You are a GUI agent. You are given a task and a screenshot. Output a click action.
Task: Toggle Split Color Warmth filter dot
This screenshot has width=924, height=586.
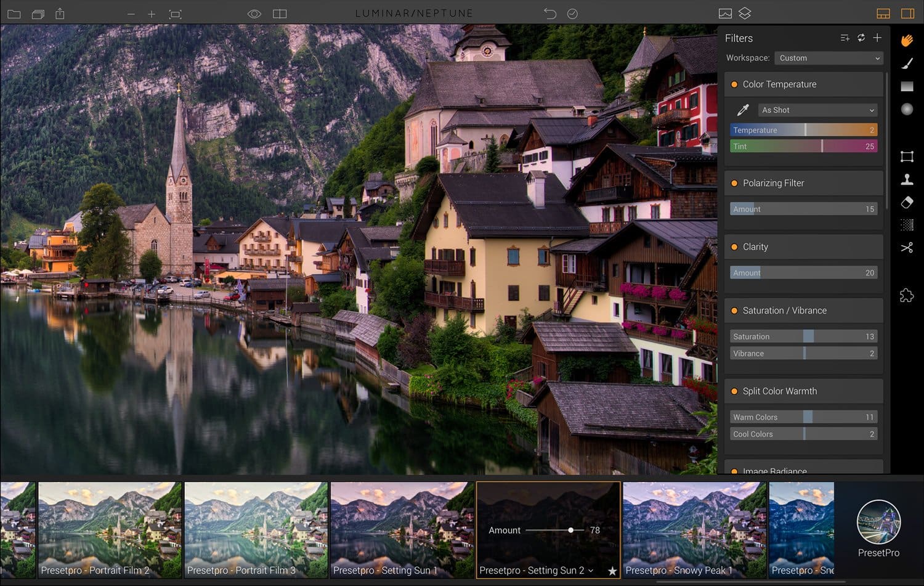click(734, 391)
